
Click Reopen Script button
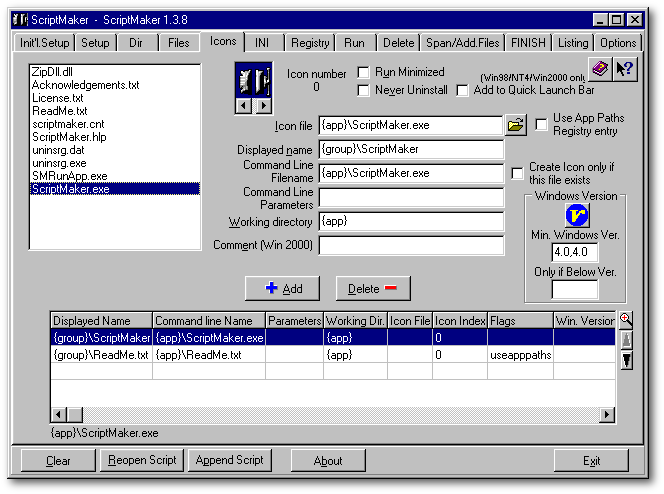pos(142,460)
